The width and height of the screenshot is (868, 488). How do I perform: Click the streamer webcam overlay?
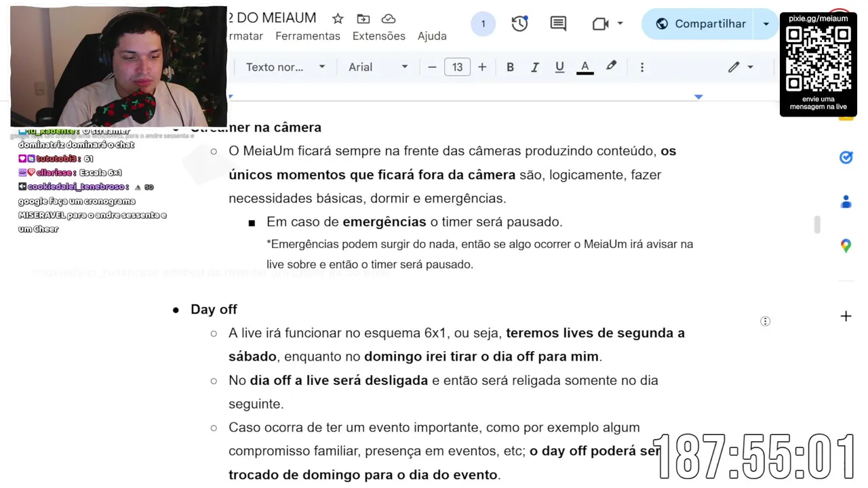coord(119,66)
